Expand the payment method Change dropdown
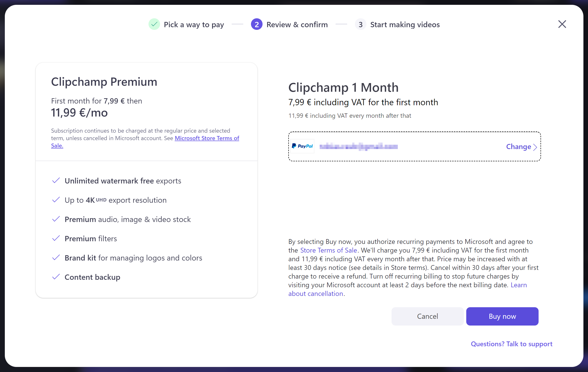This screenshot has height=372, width=588. (521, 146)
